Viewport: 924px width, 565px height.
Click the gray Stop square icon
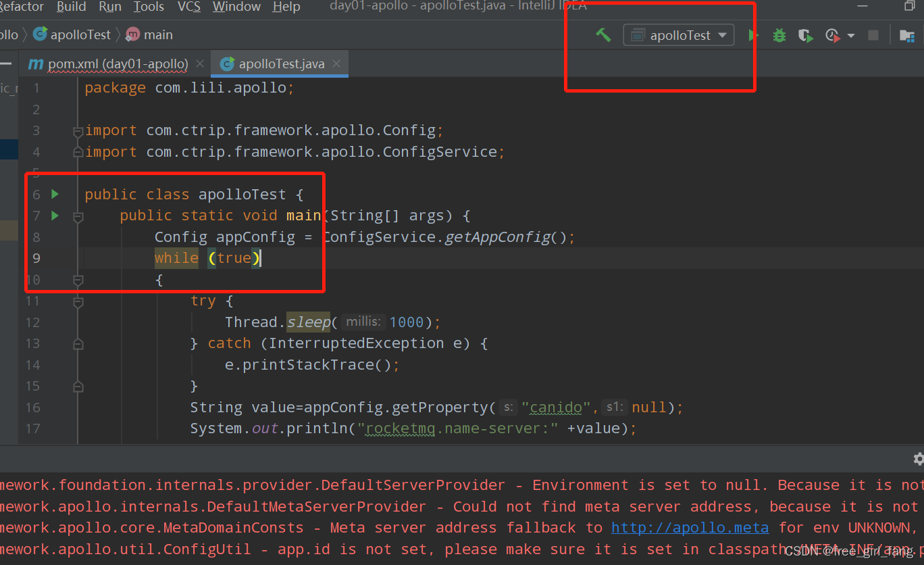(x=873, y=35)
